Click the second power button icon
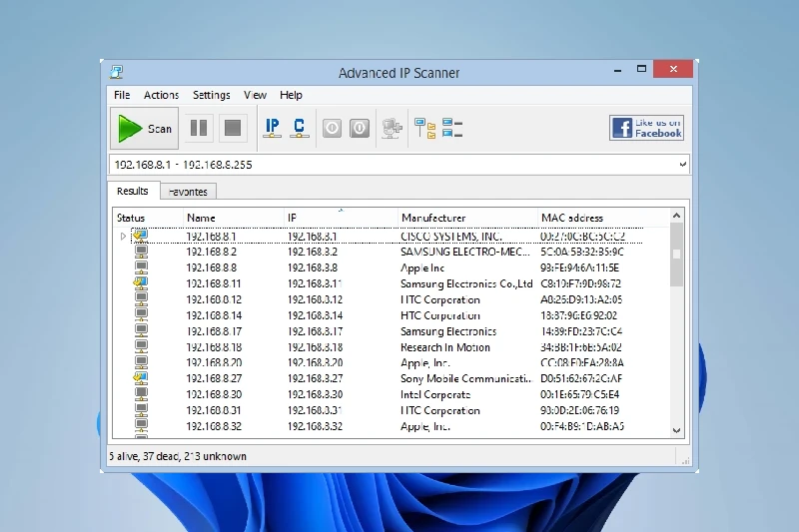The image size is (799, 532). click(x=360, y=128)
